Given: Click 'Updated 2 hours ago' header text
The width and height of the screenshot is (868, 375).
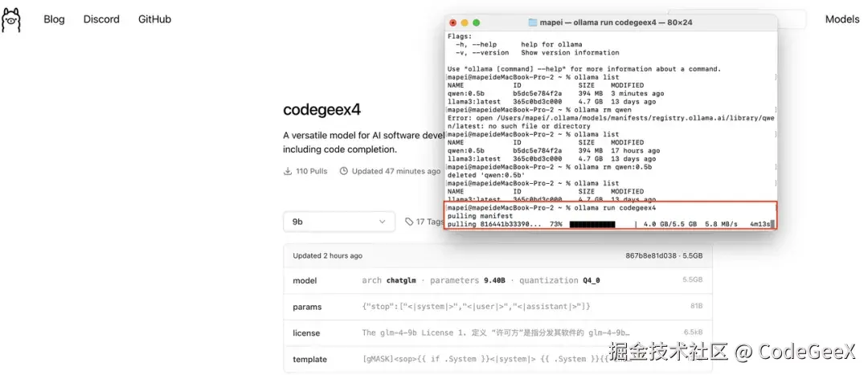Looking at the screenshot, I should pyautogui.click(x=328, y=256).
